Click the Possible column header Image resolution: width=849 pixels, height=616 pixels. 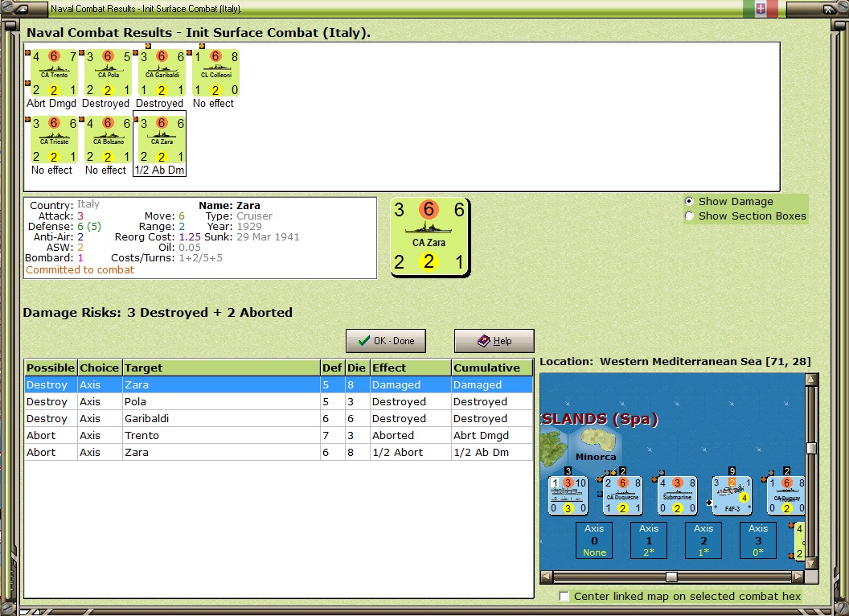[51, 368]
